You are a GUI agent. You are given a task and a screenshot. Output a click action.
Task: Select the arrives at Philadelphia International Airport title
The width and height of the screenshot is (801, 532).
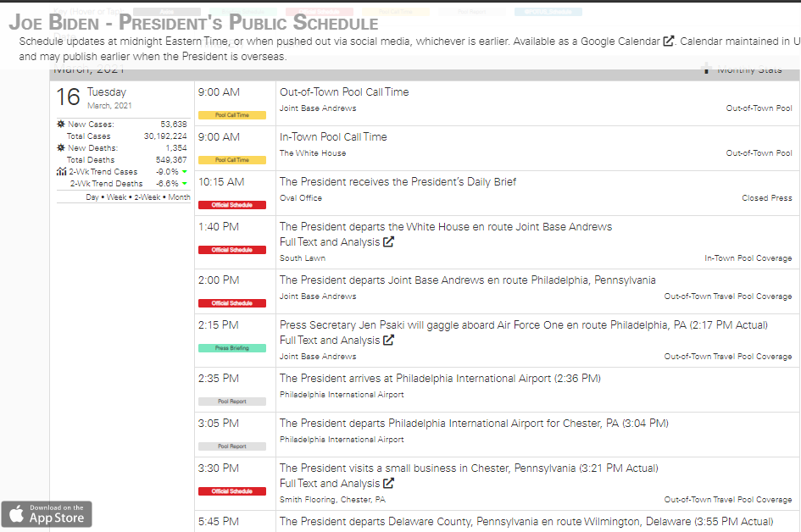coord(440,379)
